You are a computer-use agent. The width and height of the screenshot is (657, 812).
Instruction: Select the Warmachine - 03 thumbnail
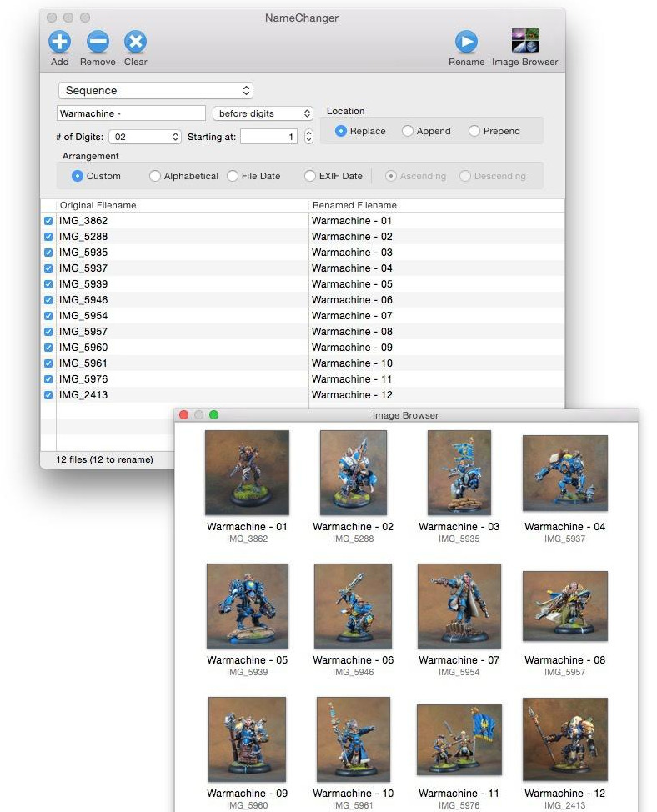[459, 473]
